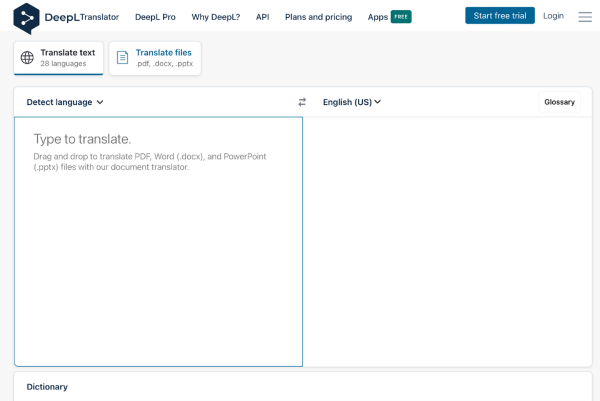Viewport: 600px width, 401px height.
Task: Focus the Type to translate text field
Action: coord(158,240)
